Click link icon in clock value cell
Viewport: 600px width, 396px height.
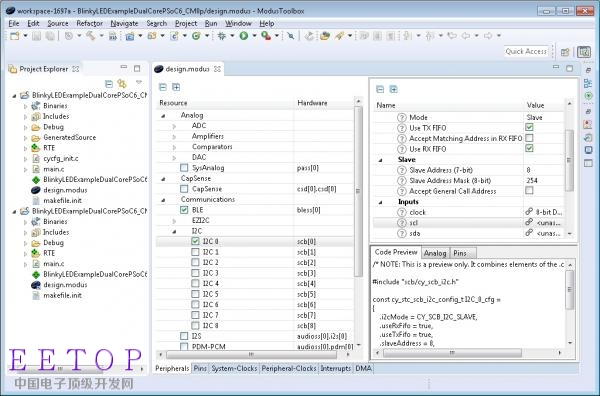tap(529, 212)
